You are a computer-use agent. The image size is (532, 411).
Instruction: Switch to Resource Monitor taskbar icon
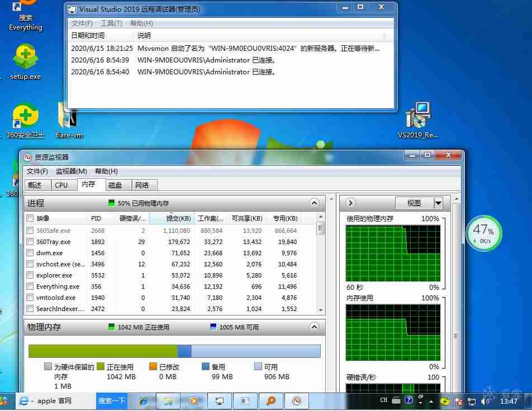click(297, 401)
